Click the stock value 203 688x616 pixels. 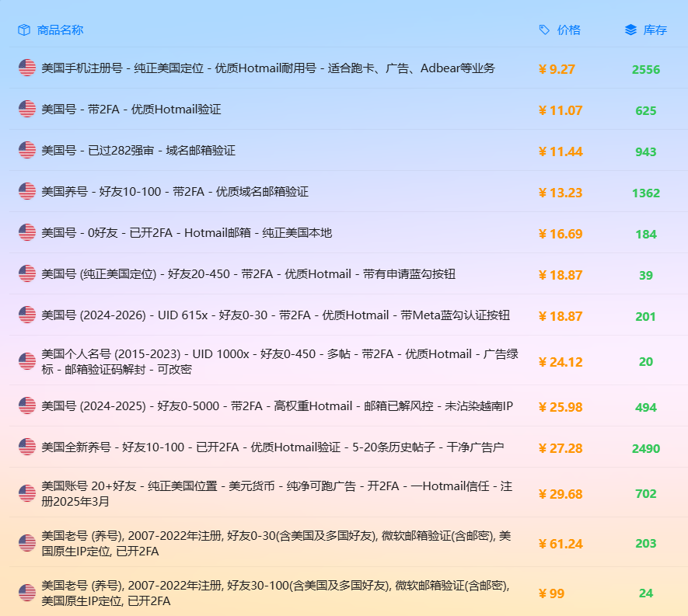tap(646, 544)
